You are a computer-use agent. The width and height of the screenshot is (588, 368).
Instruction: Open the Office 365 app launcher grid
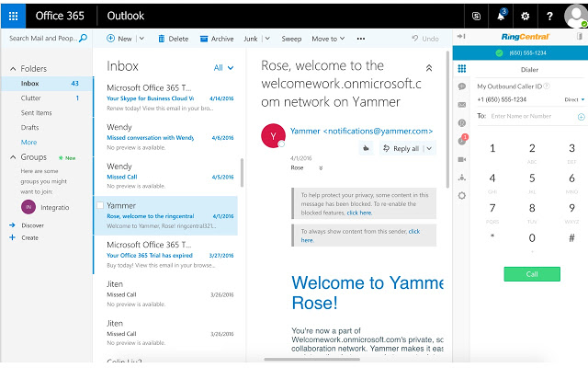click(13, 16)
